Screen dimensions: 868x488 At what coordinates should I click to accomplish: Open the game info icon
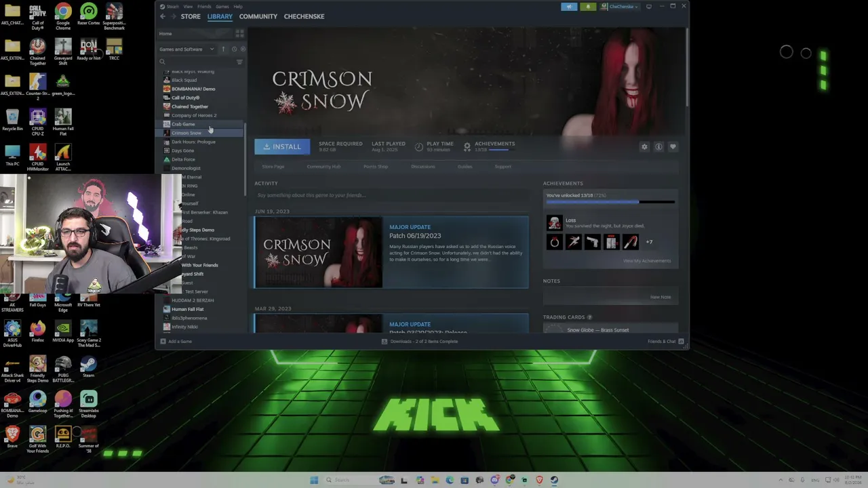click(x=658, y=146)
